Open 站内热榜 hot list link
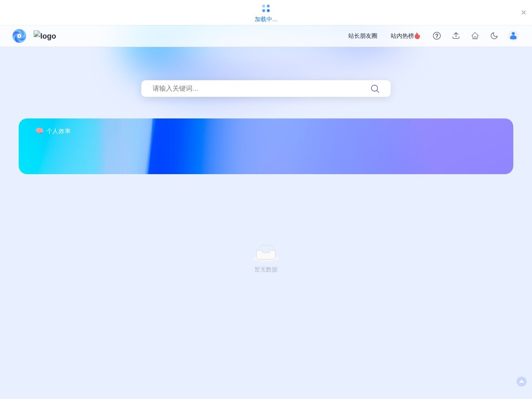The width and height of the screenshot is (532, 399). click(405, 36)
